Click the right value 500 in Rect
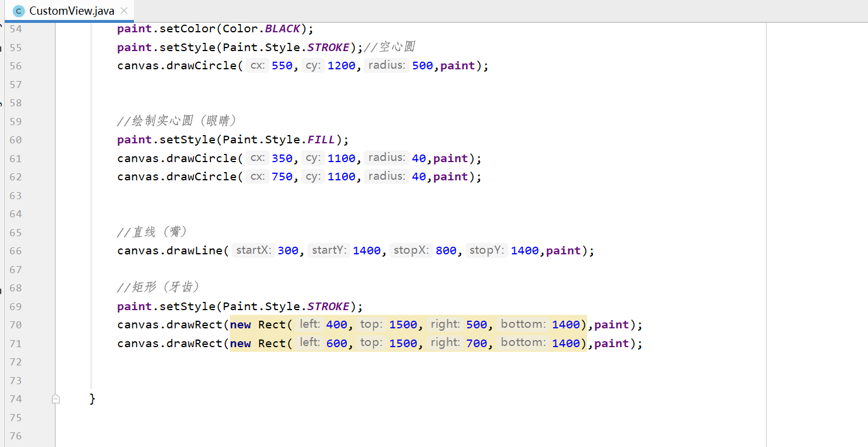This screenshot has height=447, width=868. coord(477,325)
